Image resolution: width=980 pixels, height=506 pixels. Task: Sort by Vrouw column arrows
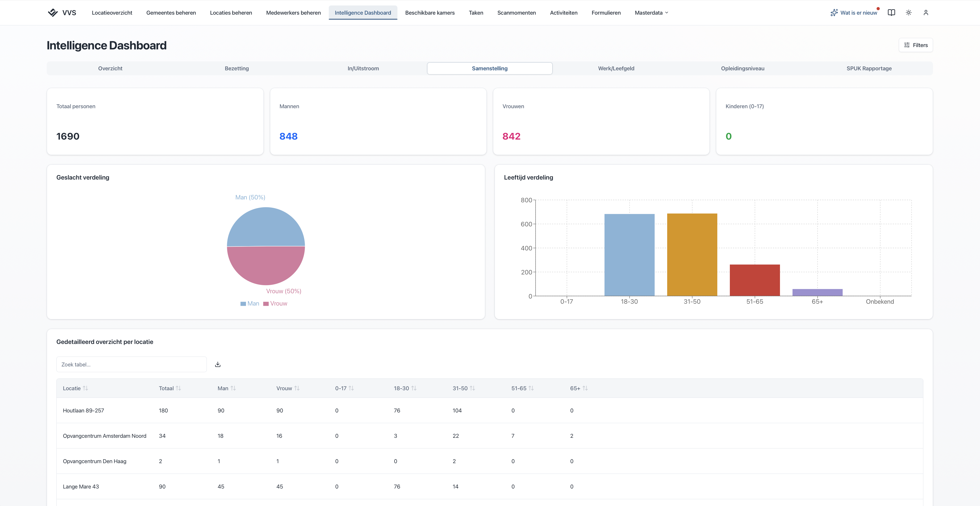297,388
